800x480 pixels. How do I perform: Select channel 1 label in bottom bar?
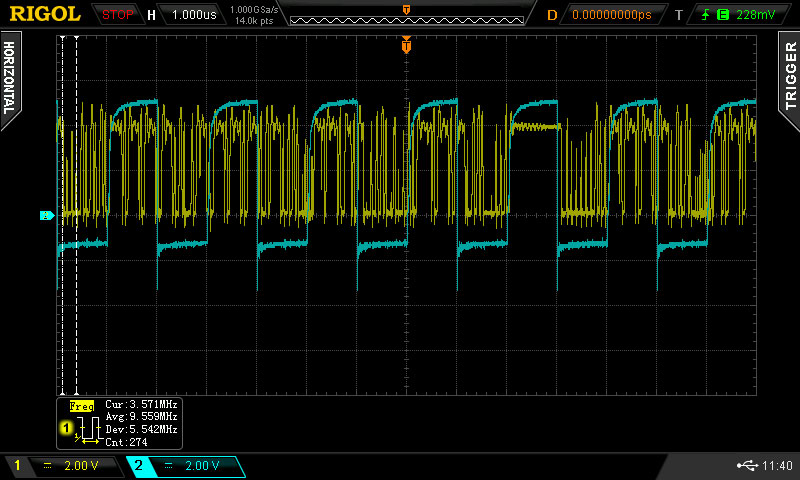coord(17,465)
